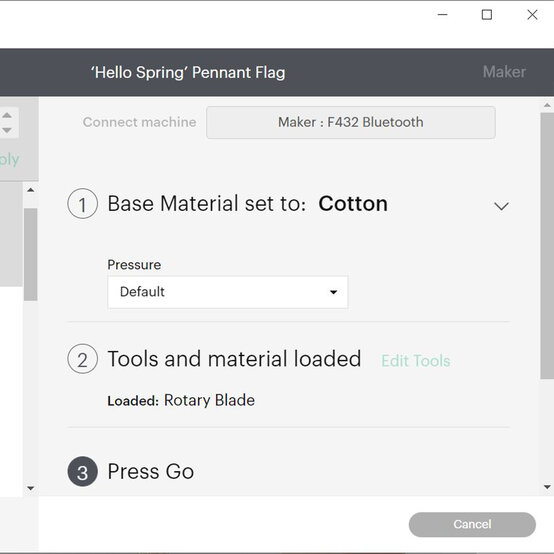Screen dimensions: 554x554
Task: Close the application window
Action: (532, 15)
